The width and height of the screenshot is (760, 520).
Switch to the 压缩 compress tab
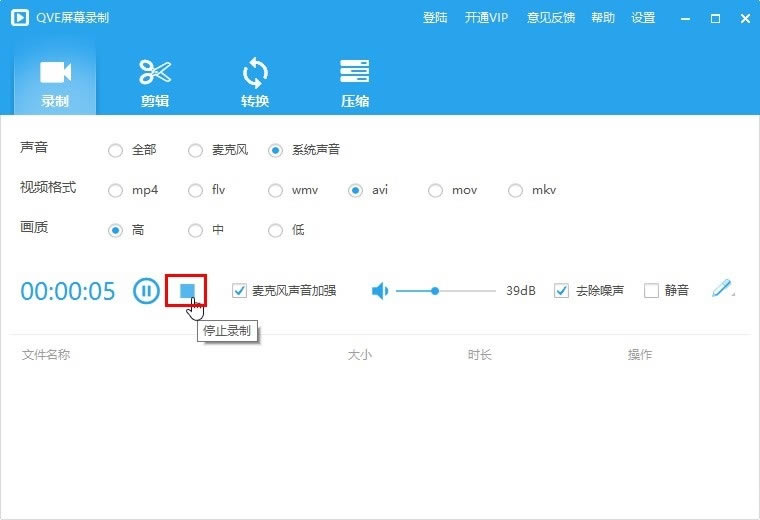click(355, 82)
